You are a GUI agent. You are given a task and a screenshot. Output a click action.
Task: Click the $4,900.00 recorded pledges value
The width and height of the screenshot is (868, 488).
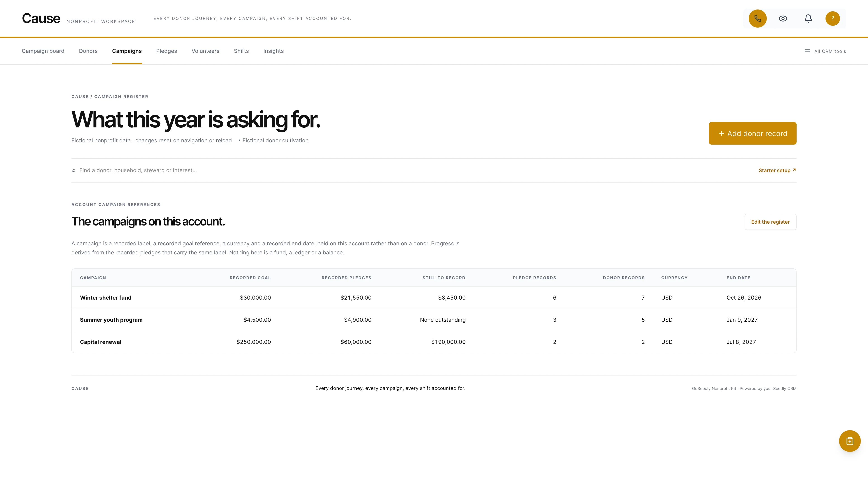[x=358, y=320]
